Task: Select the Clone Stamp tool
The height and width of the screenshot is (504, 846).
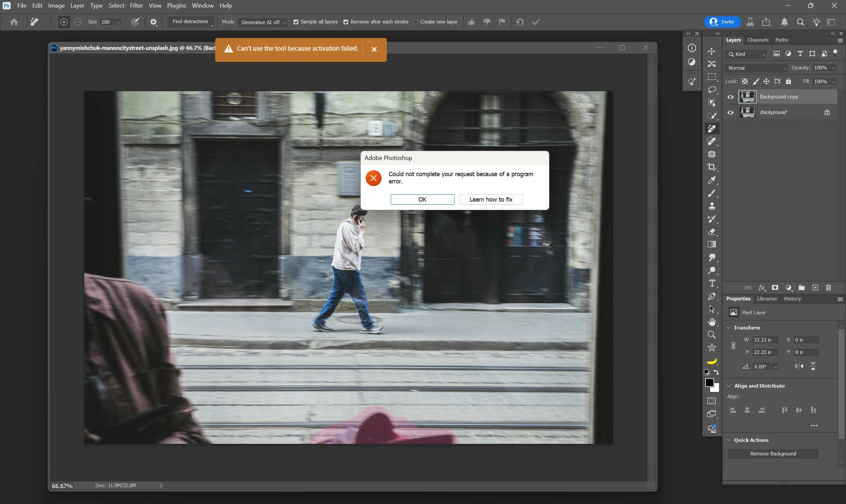Action: tap(711, 206)
